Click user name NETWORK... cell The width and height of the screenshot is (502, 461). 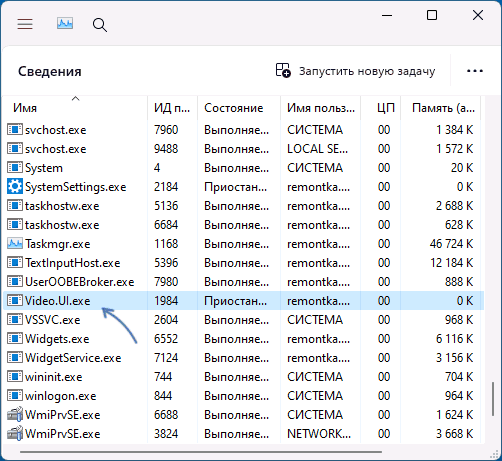pyautogui.click(x=319, y=433)
